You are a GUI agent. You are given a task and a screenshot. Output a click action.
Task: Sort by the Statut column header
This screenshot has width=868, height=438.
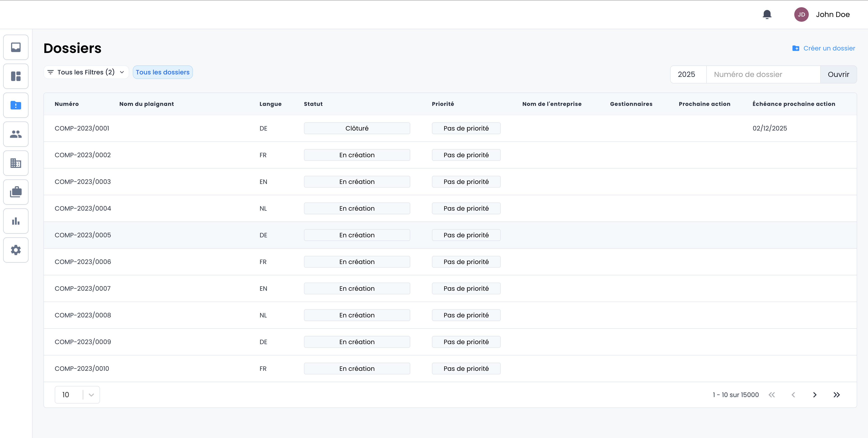coord(313,104)
